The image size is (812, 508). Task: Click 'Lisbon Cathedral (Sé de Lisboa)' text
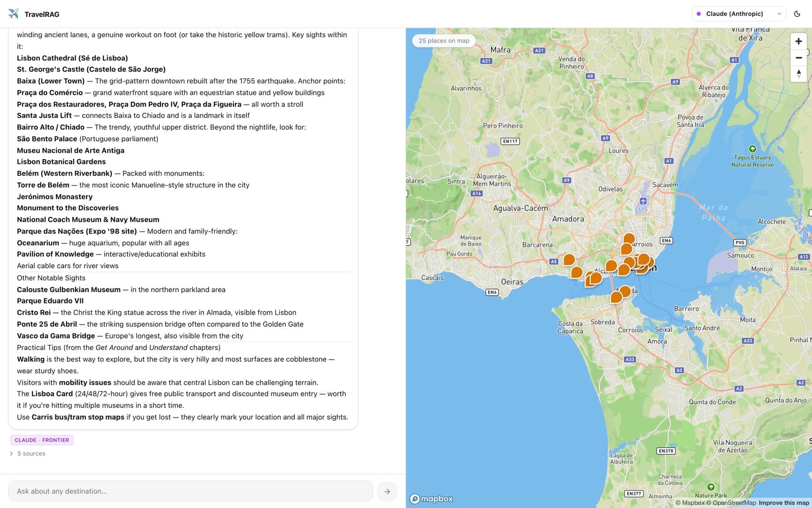pyautogui.click(x=72, y=58)
